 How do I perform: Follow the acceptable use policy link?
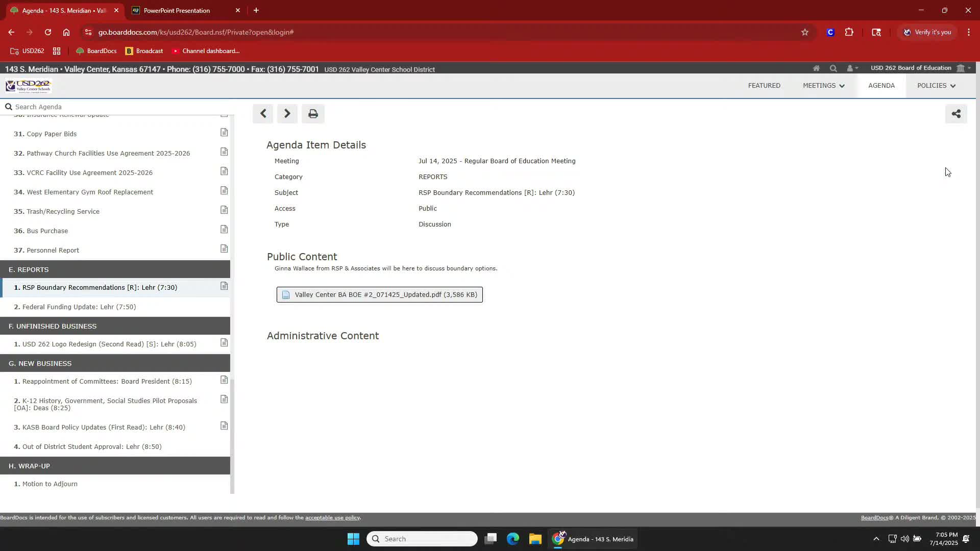coord(332,518)
